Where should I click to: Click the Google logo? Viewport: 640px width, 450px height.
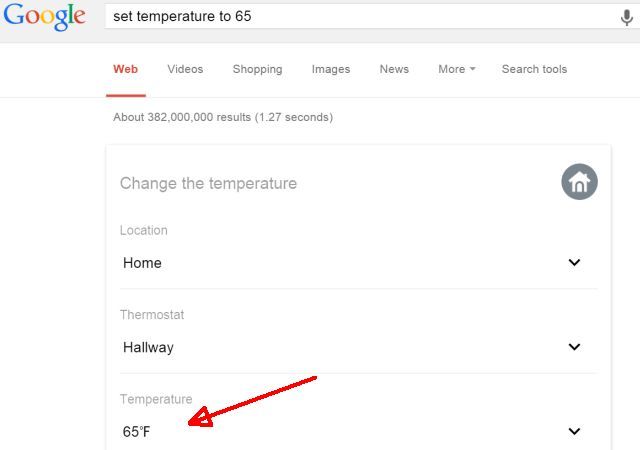(44, 18)
